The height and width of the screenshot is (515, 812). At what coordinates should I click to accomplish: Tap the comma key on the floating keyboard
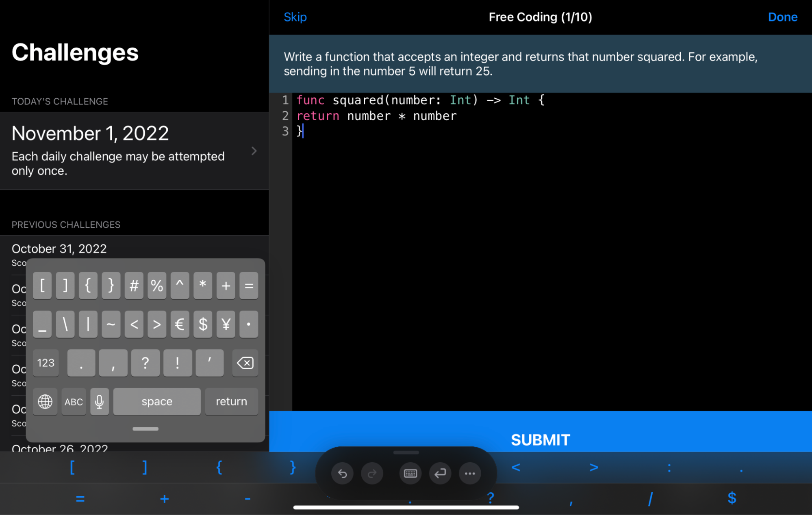pos(113,363)
